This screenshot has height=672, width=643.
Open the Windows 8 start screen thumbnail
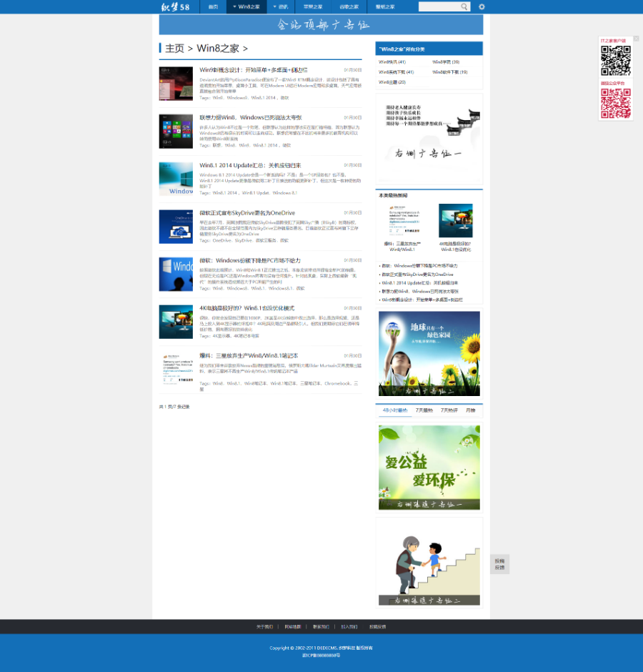point(176,131)
